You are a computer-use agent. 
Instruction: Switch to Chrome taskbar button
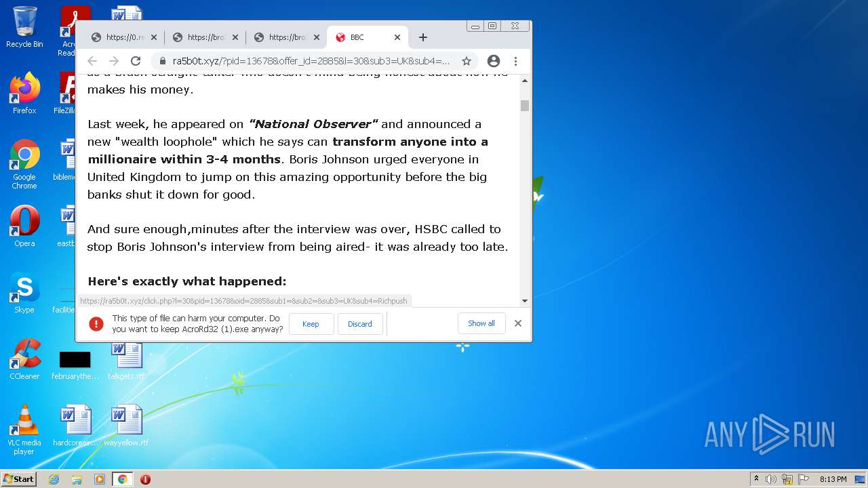123,479
